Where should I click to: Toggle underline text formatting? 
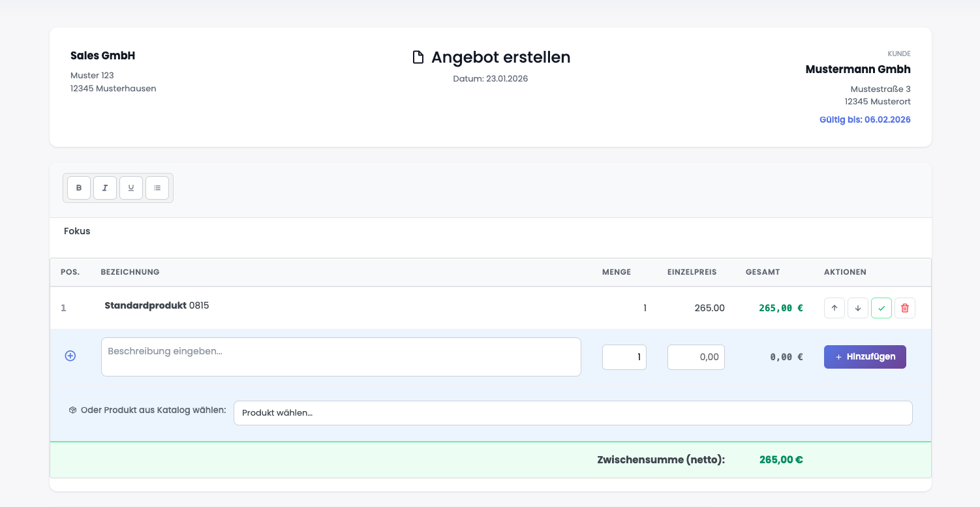coord(131,188)
